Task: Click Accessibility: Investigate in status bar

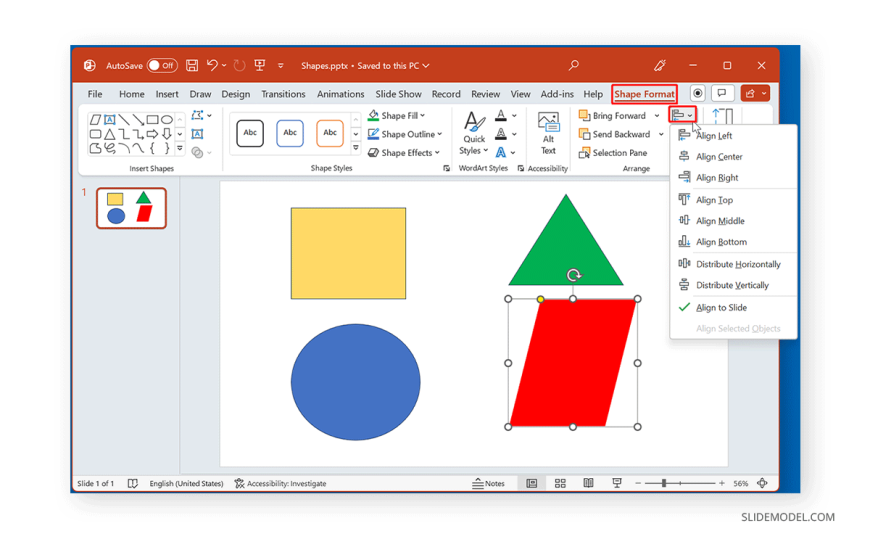Action: tap(280, 483)
